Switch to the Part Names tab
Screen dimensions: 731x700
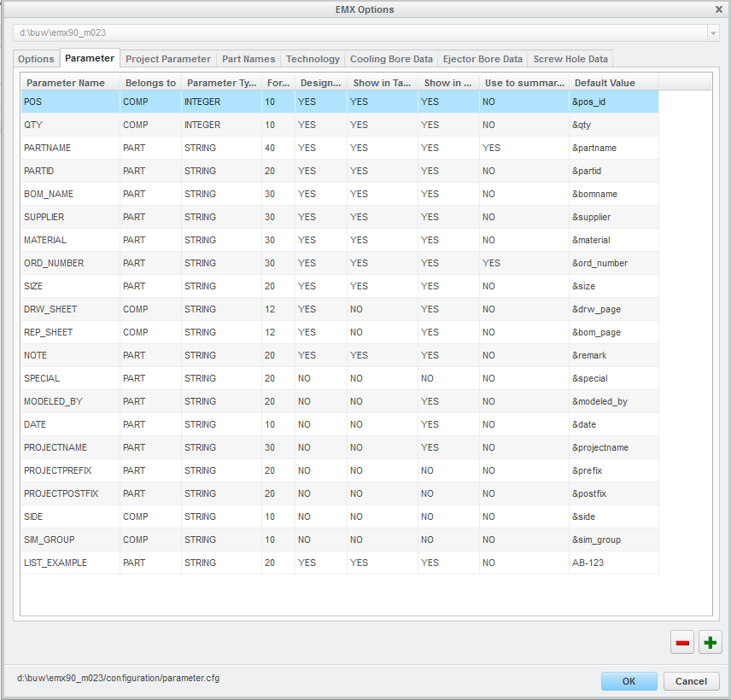pyautogui.click(x=249, y=59)
